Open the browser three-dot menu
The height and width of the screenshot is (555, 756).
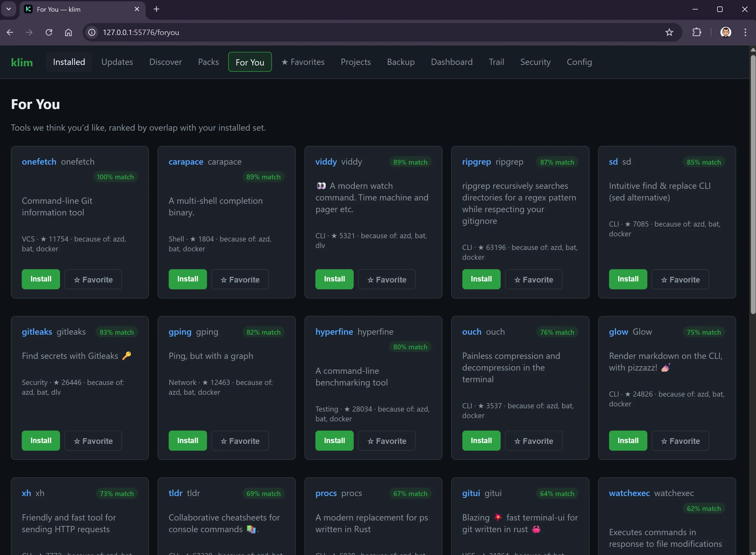(745, 32)
